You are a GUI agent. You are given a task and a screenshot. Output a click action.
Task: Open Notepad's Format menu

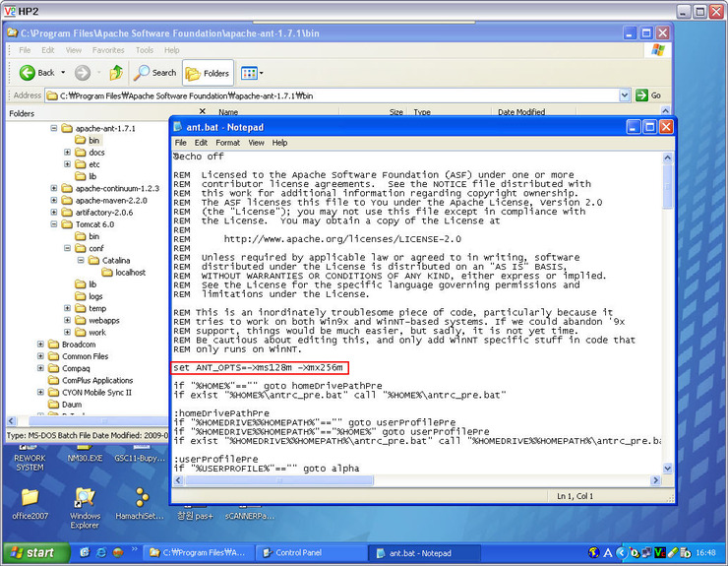(227, 143)
